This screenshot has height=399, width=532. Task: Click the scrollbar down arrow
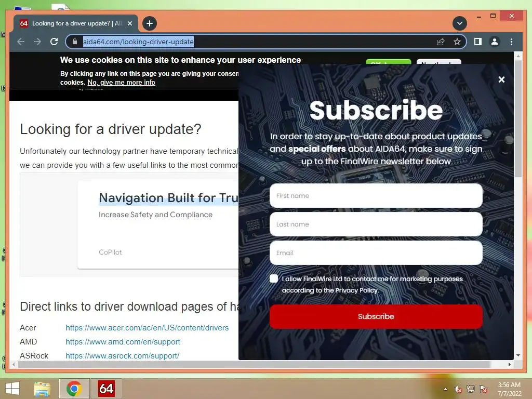(518, 355)
